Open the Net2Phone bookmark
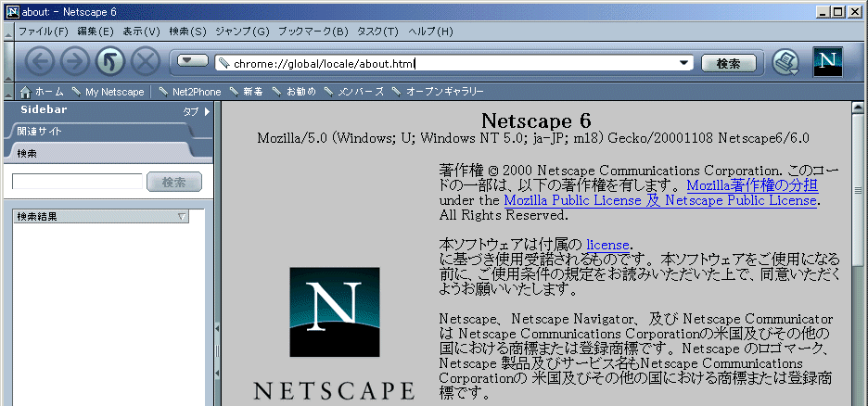Screen dimensions: 868x406 tap(190, 92)
